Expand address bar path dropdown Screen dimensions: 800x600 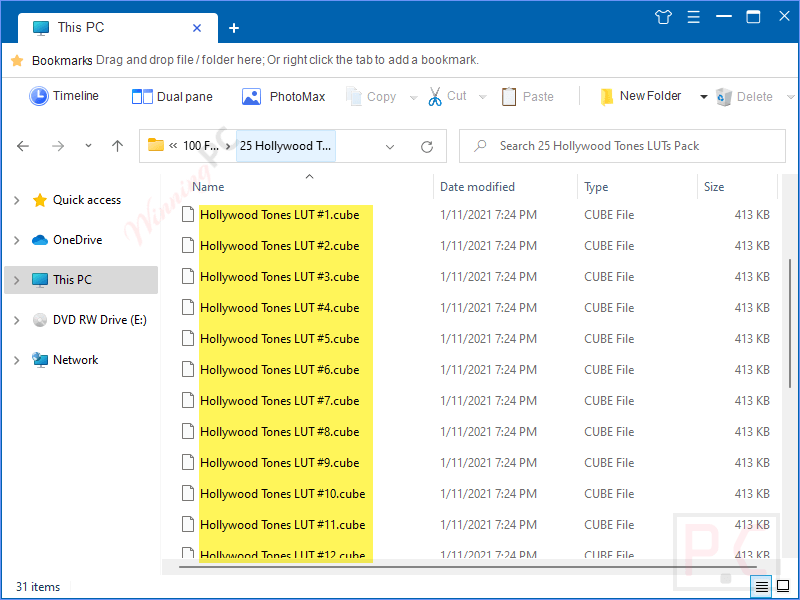(x=390, y=147)
